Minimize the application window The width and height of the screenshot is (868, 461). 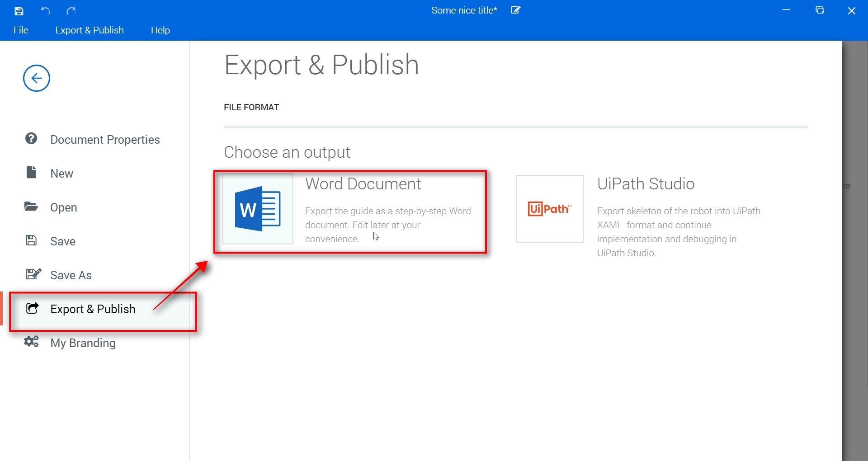click(x=786, y=10)
